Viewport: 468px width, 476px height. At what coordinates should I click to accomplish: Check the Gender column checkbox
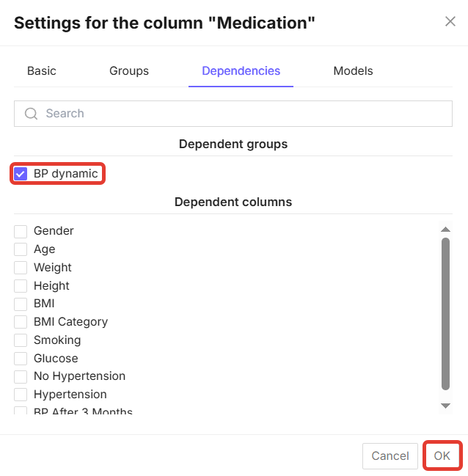[21, 231]
